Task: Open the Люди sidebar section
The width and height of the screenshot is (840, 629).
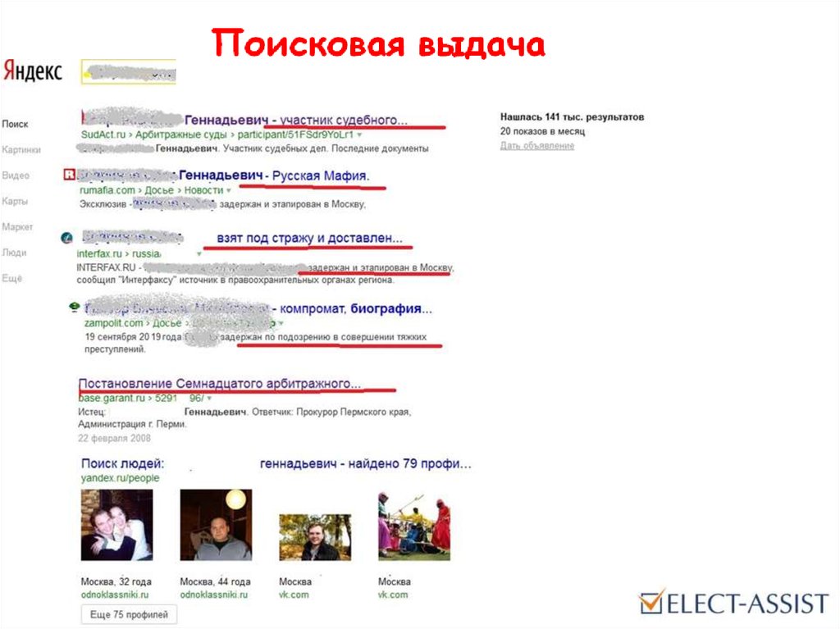Action: [14, 253]
